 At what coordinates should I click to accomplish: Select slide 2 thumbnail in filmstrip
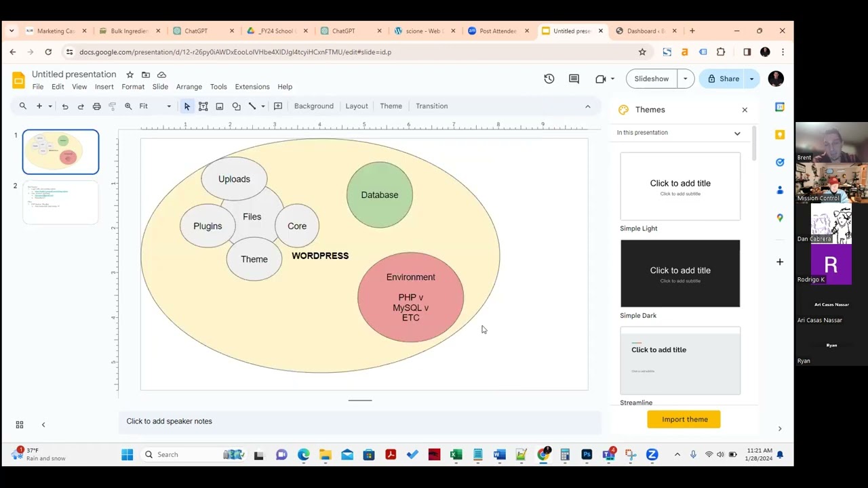60,202
